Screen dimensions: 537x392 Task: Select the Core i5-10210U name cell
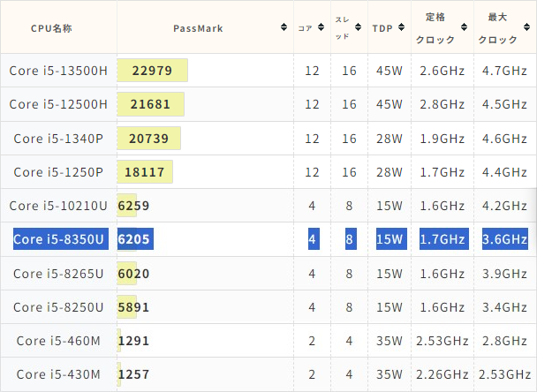[58, 206]
